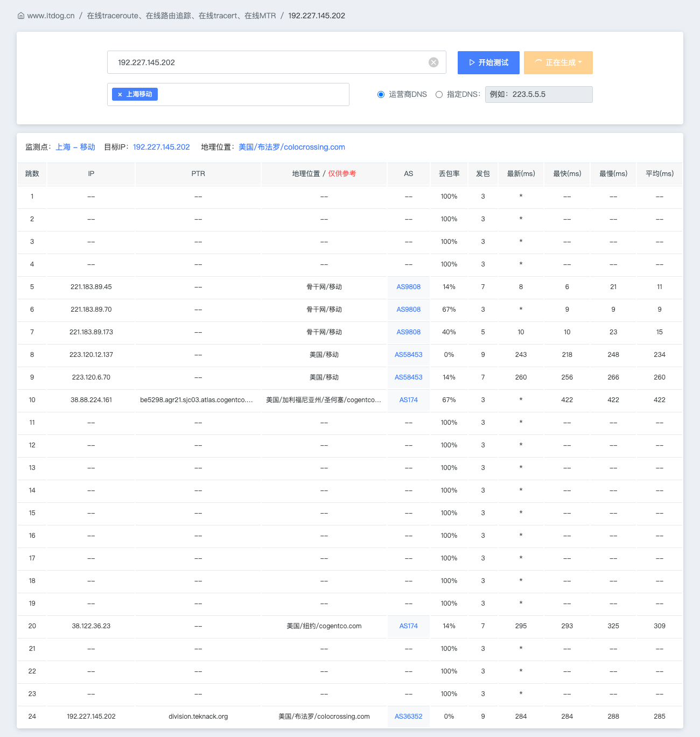Click 上海 – 移动 monitoring point link
The height and width of the screenshot is (737, 700).
75,147
